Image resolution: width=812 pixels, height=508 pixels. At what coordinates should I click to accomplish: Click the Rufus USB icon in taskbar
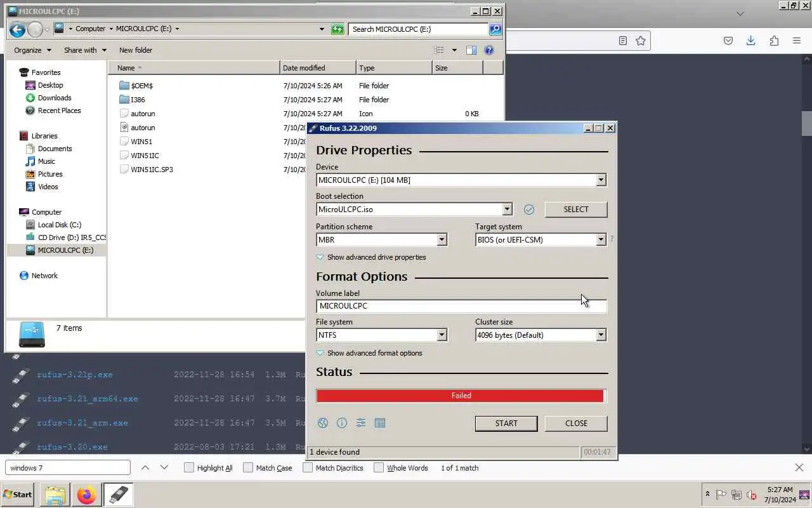click(x=118, y=495)
